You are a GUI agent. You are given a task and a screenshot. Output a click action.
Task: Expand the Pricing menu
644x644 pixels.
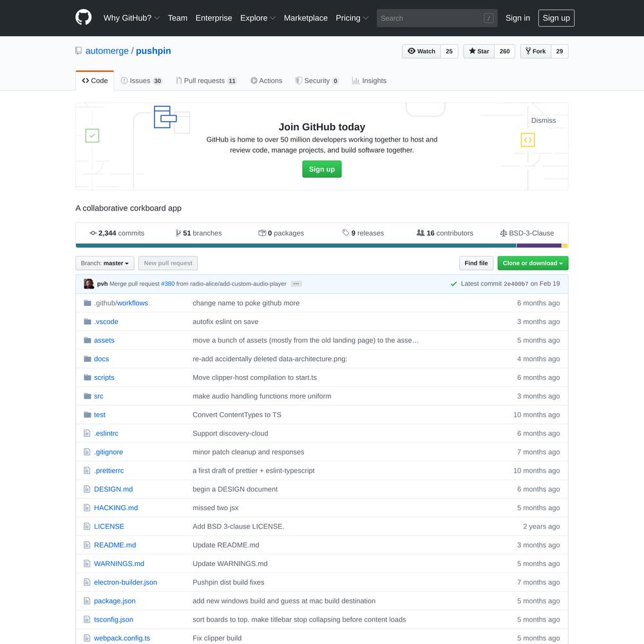(x=352, y=18)
